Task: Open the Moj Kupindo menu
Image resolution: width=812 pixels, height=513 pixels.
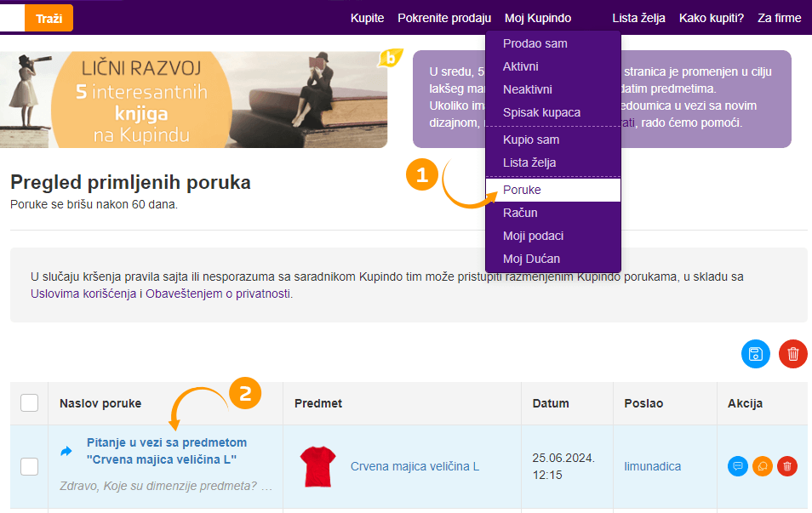Action: (x=538, y=18)
